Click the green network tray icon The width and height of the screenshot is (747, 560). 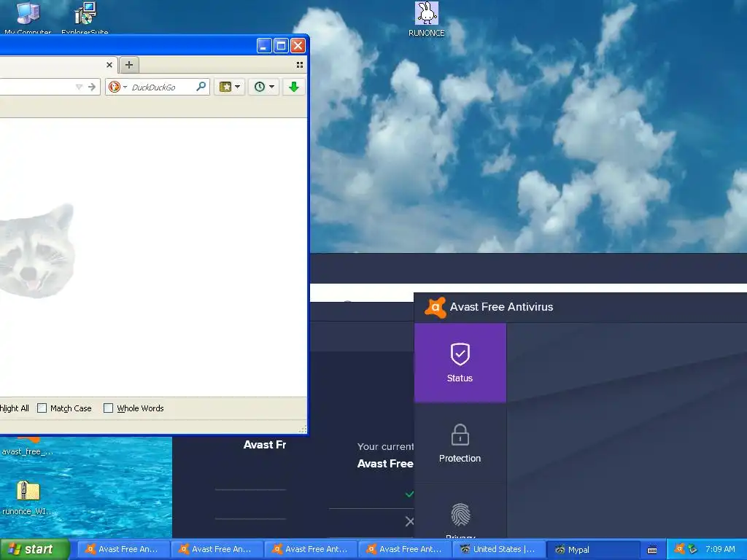[693, 549]
